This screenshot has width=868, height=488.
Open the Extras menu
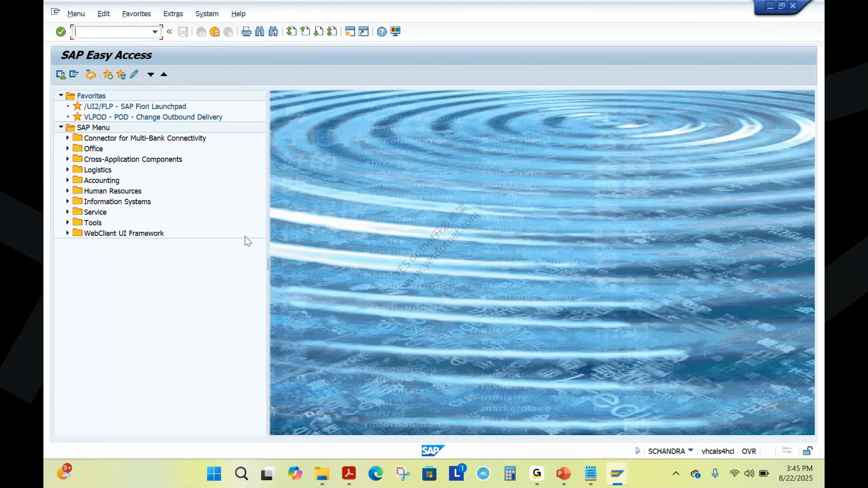click(173, 14)
